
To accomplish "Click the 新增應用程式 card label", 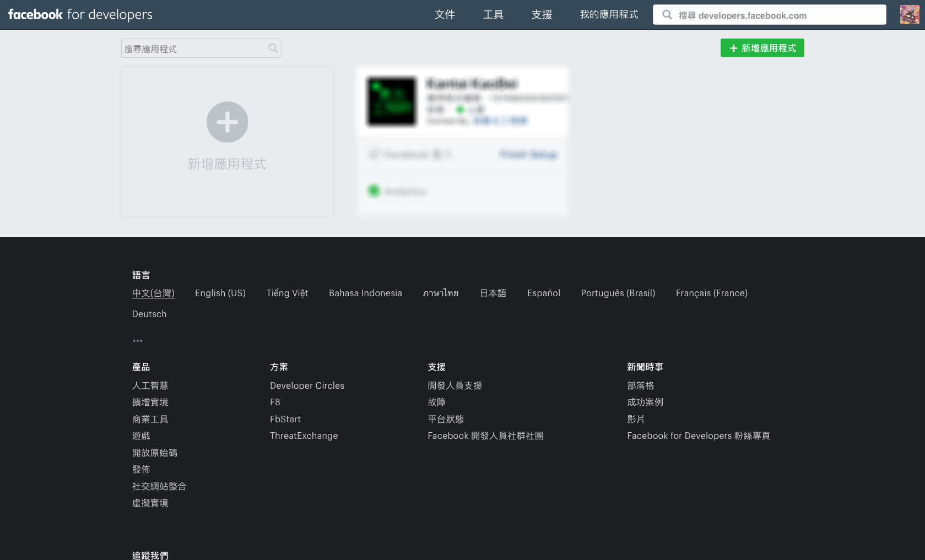I will pos(227,164).
